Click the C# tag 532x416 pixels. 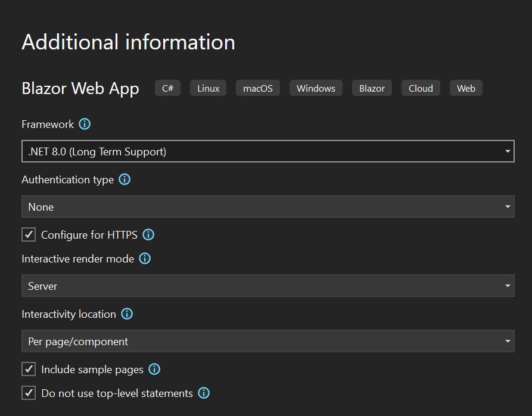click(167, 88)
